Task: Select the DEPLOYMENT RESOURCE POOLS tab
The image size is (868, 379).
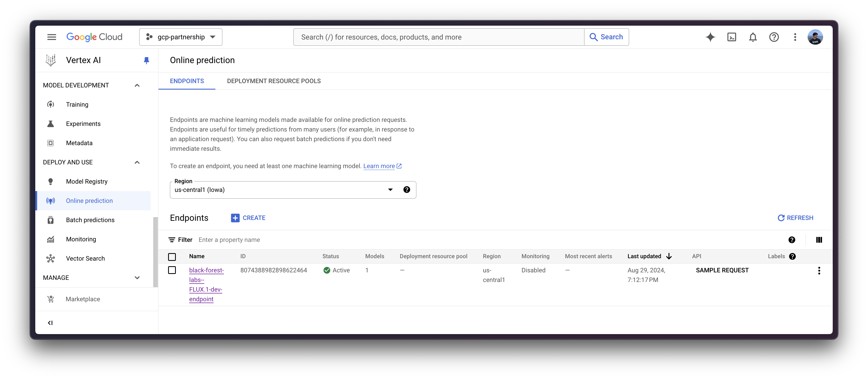Action: click(273, 81)
